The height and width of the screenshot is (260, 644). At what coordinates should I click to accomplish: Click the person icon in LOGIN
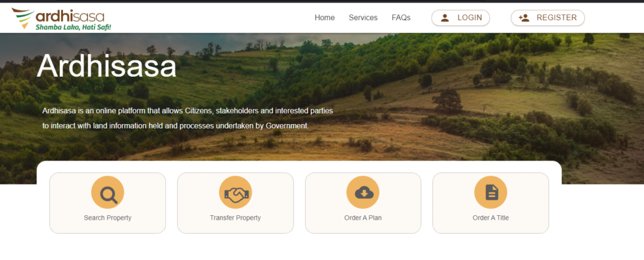(445, 18)
